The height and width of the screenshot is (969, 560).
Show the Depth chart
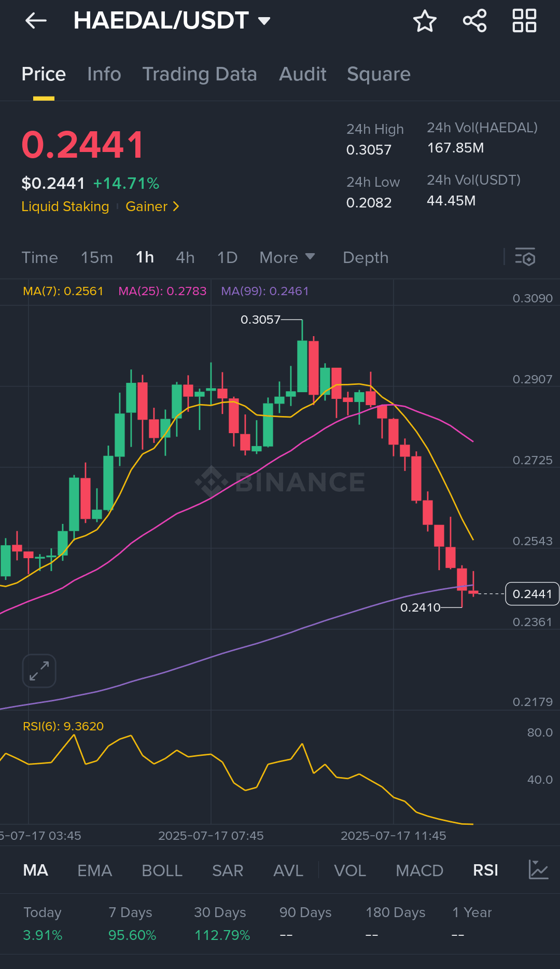(366, 257)
